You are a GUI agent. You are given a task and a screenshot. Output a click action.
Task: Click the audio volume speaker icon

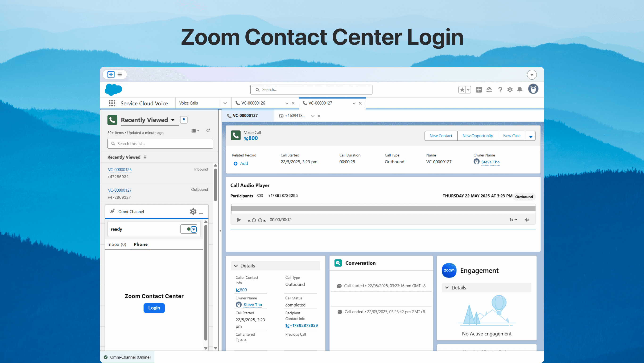[527, 220]
